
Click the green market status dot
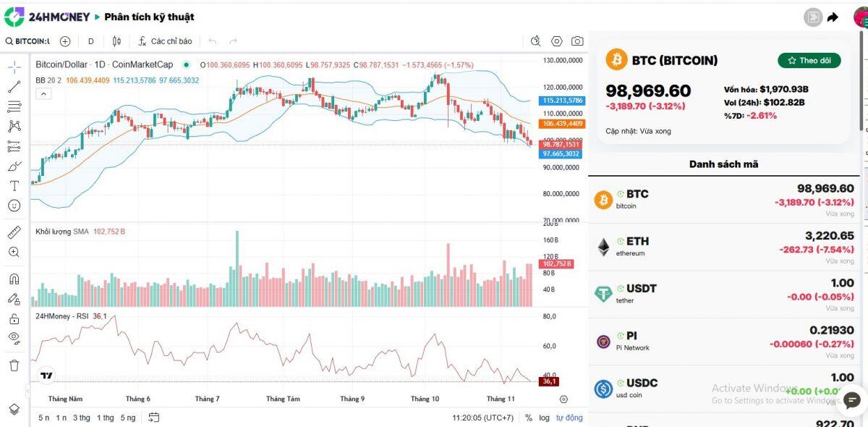click(x=187, y=64)
